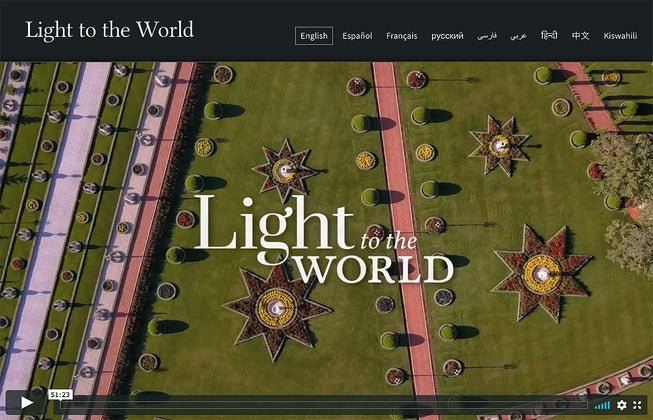This screenshot has height=420, width=653.
Task: Select the Persian (فارسی) language option
Action: 487,36
